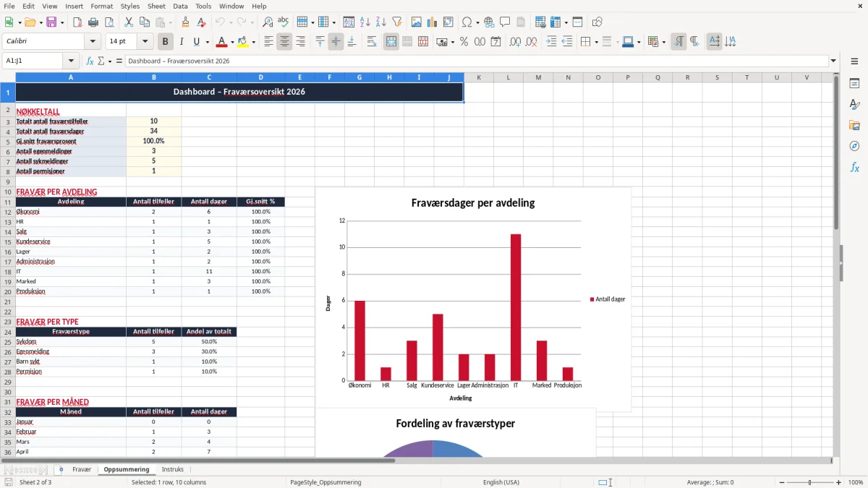The width and height of the screenshot is (868, 488).
Task: Insert special character Omega
Action: tap(466, 22)
